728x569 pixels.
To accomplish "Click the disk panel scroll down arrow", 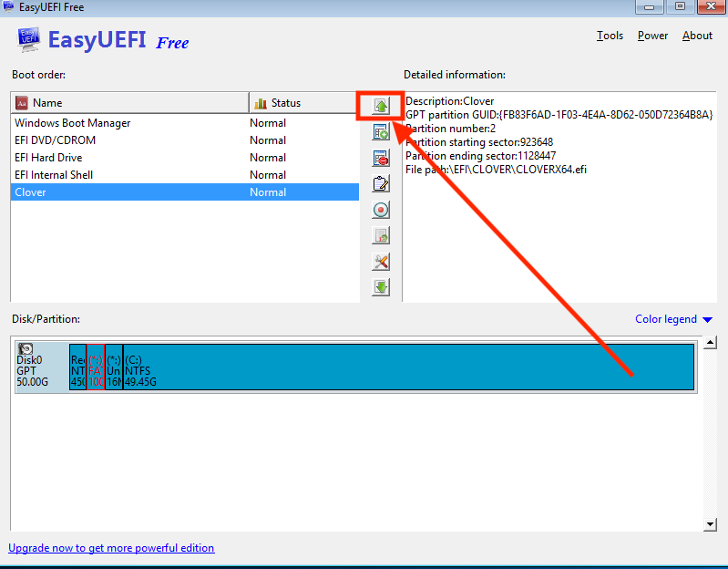I will 710,525.
